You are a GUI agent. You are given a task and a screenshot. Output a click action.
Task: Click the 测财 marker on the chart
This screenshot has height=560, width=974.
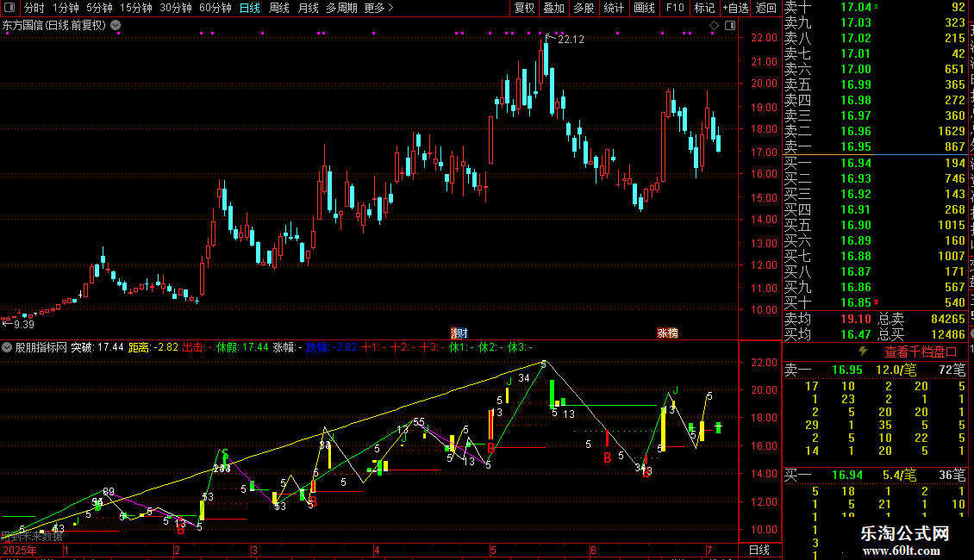tap(459, 333)
